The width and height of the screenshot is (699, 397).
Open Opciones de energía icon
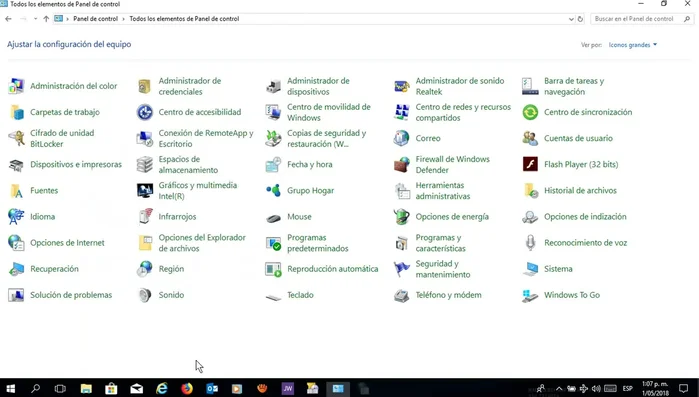pyautogui.click(x=402, y=217)
